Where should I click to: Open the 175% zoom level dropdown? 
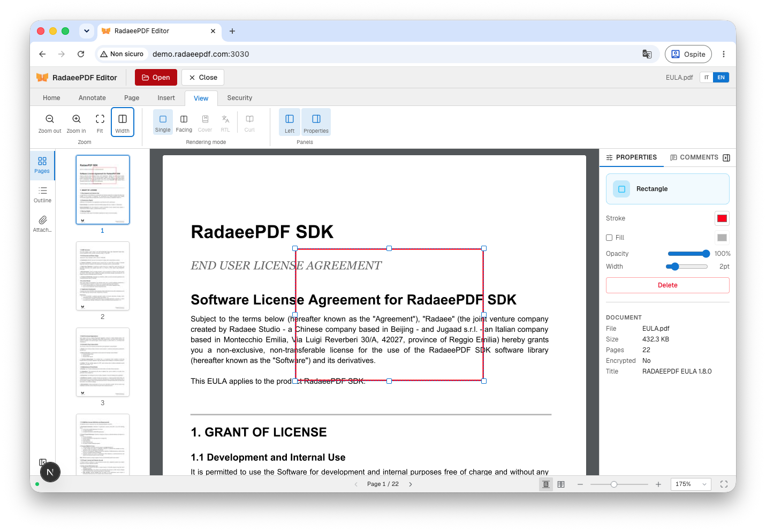click(x=691, y=484)
